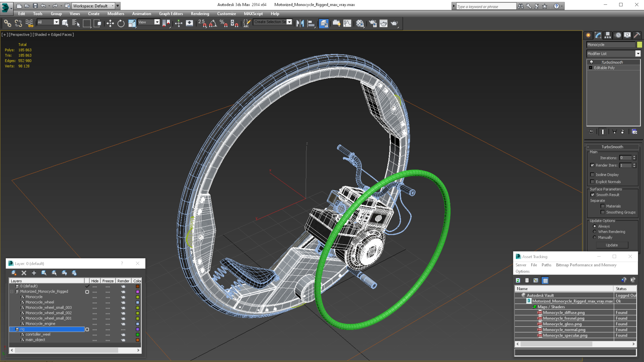The height and width of the screenshot is (362, 644).
Task: Enable Separate by Smoothing Groups checkbox
Action: point(602,212)
